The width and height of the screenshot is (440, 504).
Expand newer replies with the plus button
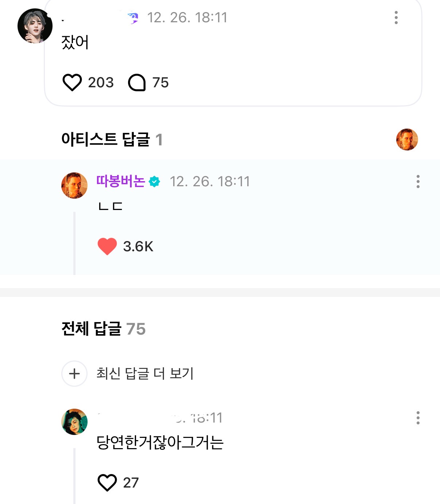pos(74,374)
